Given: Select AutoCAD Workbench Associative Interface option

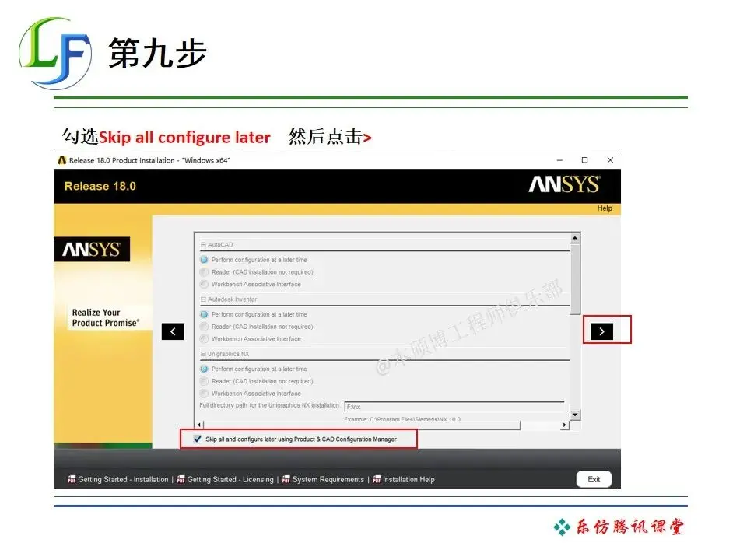Looking at the screenshot, I should [204, 285].
